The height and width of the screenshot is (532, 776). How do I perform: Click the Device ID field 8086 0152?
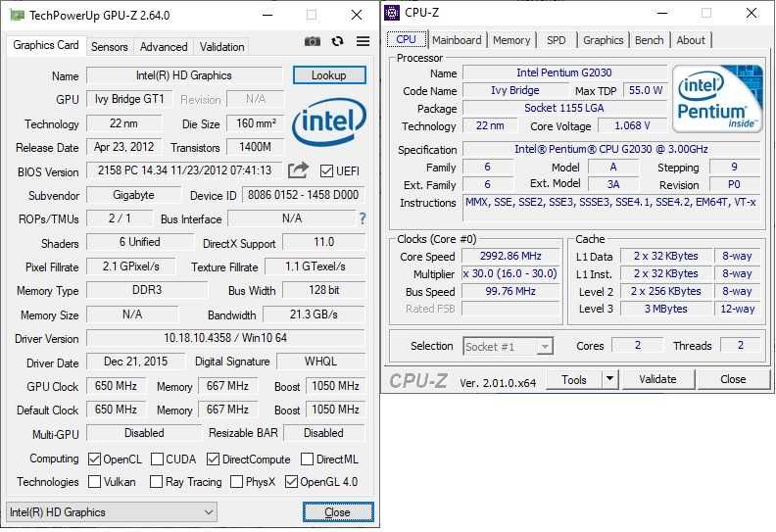tap(303, 195)
